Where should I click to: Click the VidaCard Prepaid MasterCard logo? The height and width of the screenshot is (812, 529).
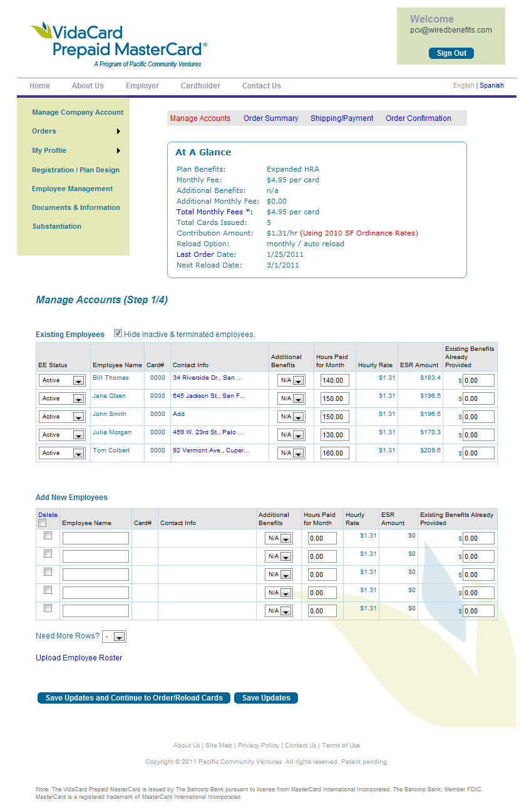(119, 44)
